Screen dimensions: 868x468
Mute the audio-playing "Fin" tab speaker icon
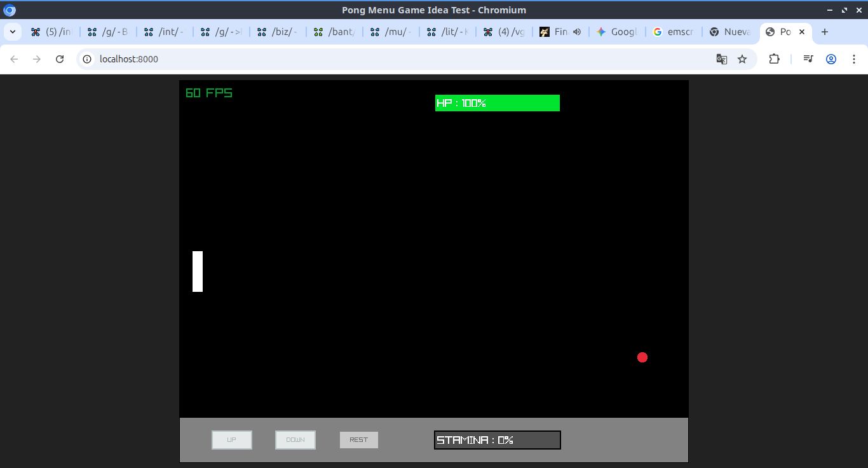click(577, 32)
